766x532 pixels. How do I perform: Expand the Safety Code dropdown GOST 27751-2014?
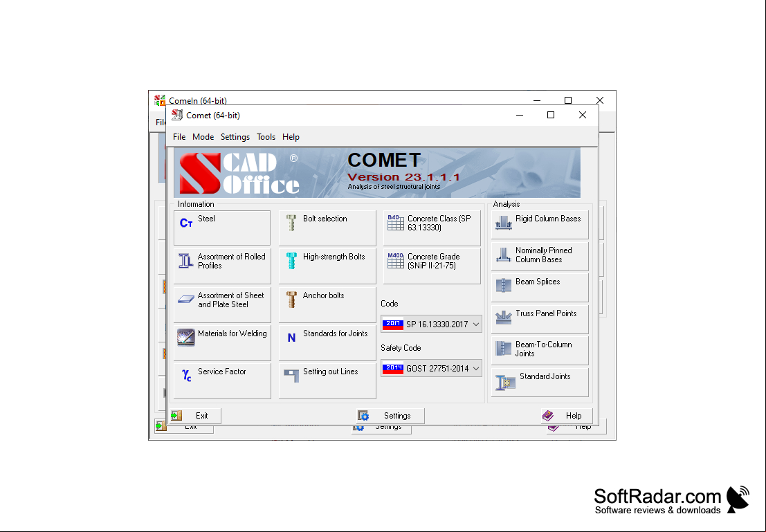(431, 368)
